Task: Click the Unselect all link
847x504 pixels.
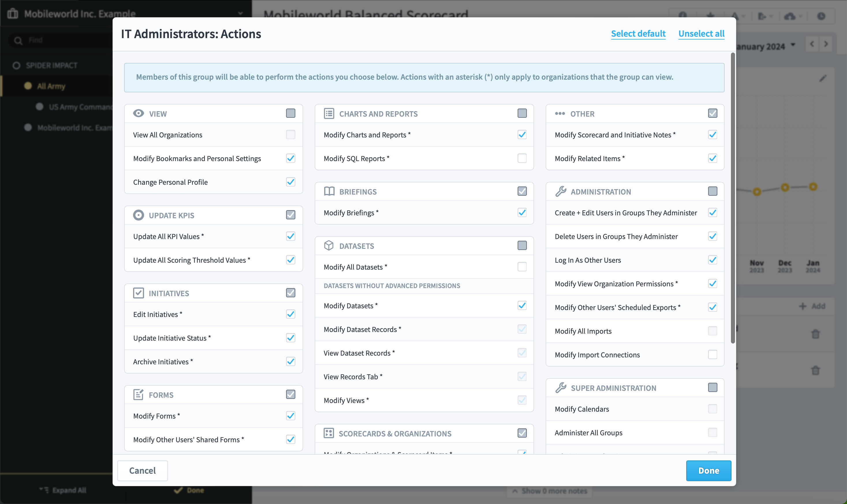Action: click(701, 33)
